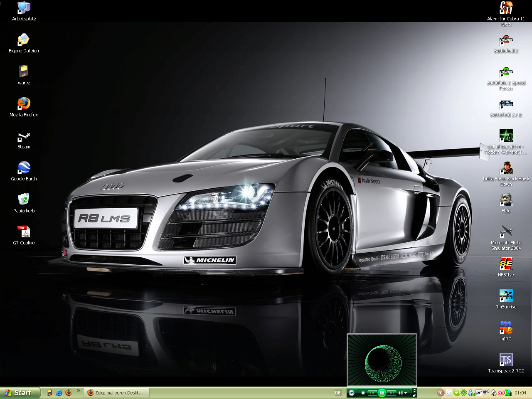
Task: Select the mIRC desktop icon
Action: pyautogui.click(x=506, y=328)
